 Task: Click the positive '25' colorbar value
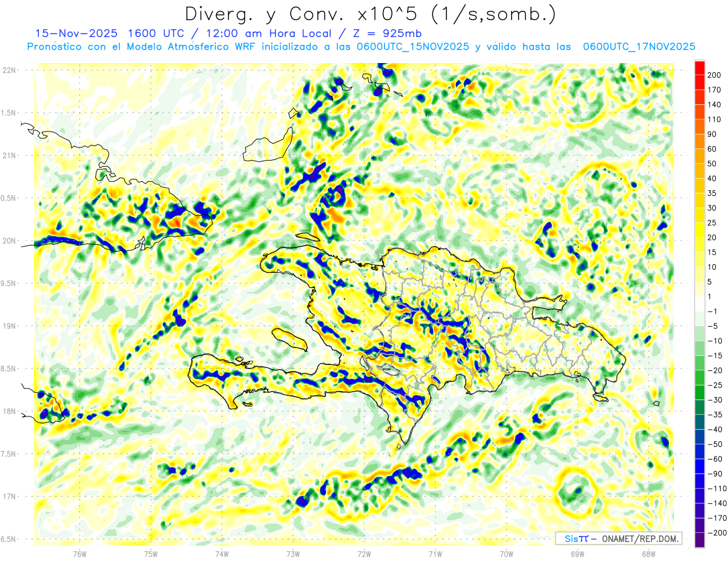coord(712,223)
